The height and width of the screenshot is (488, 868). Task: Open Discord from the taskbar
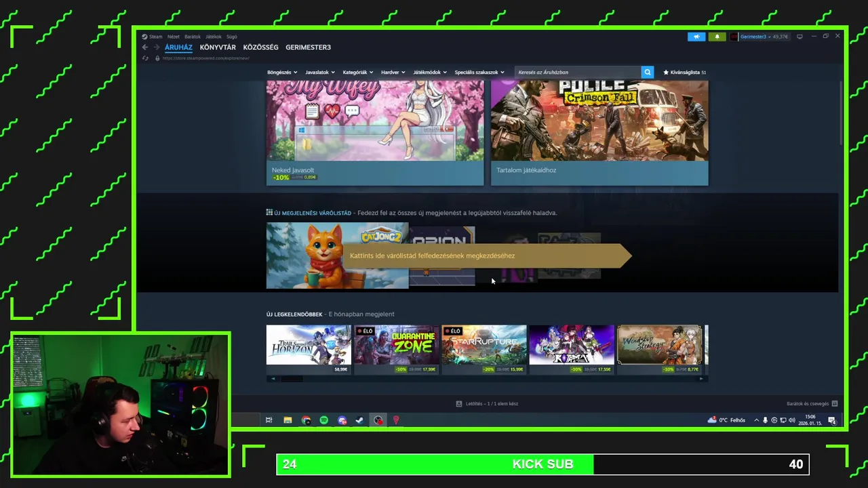tap(342, 420)
